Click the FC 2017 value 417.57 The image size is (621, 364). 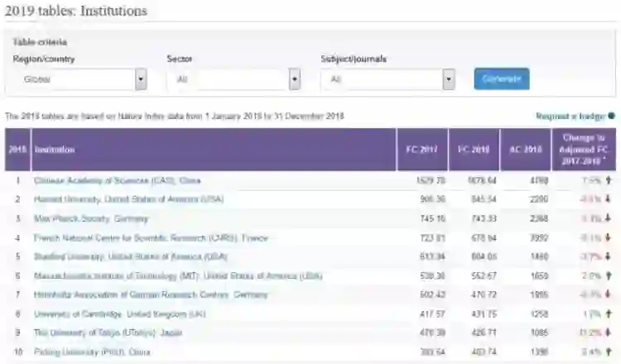(432, 314)
